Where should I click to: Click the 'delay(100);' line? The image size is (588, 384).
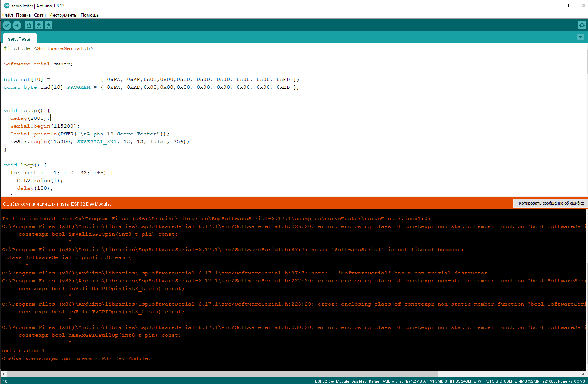pyautogui.click(x=35, y=188)
